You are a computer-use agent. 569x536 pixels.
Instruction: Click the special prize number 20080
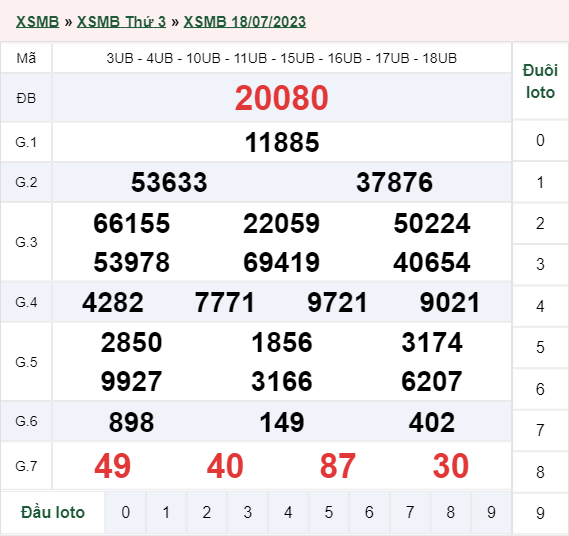tap(282, 98)
